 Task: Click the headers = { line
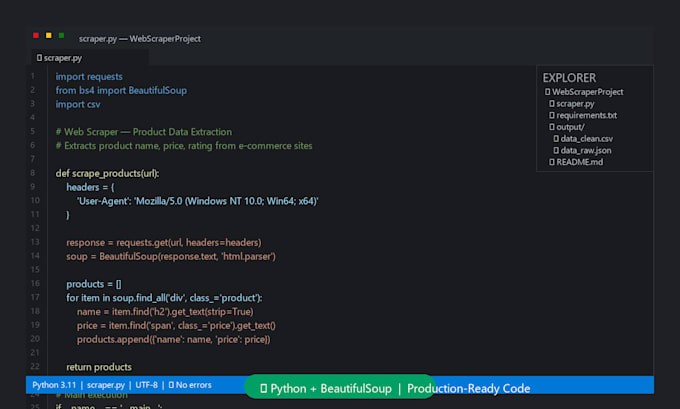pyautogui.click(x=90, y=187)
